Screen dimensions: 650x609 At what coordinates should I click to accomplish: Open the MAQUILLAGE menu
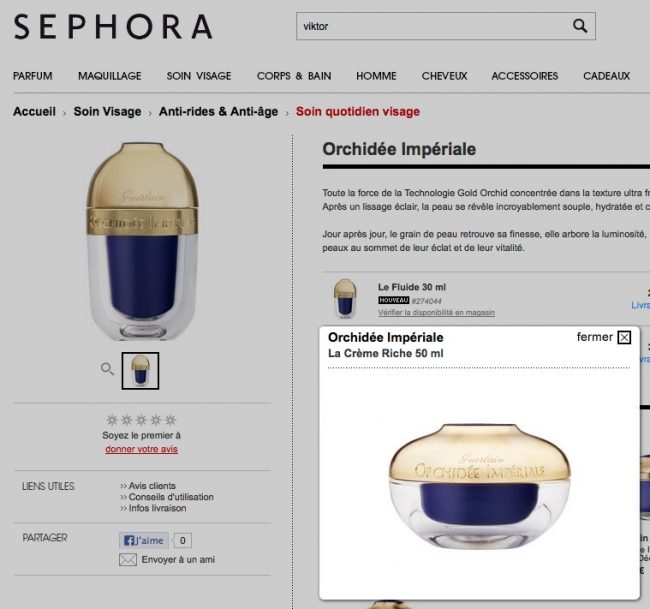point(110,76)
